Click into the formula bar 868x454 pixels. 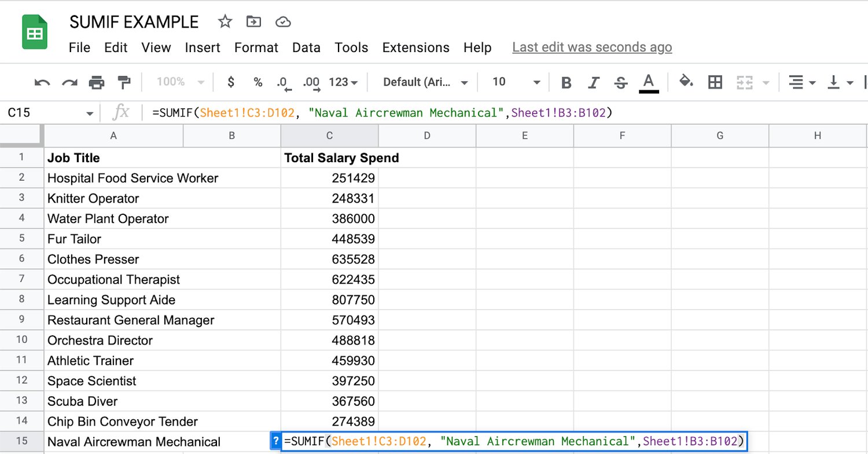506,113
